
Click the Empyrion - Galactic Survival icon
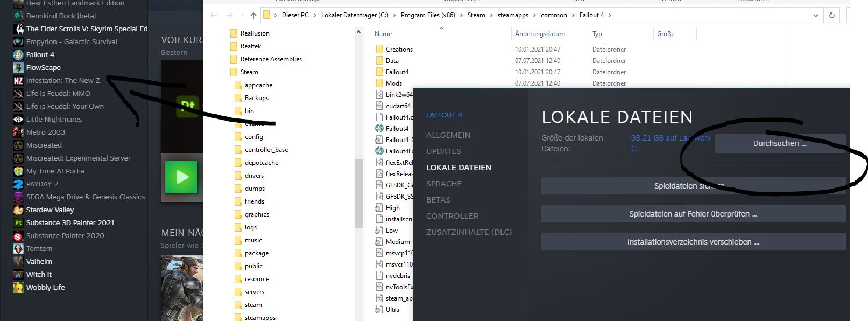pyautogui.click(x=18, y=41)
